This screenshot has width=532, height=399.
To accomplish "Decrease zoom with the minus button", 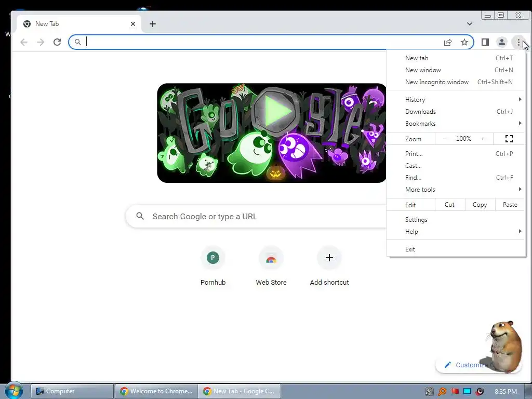I will coord(445,139).
